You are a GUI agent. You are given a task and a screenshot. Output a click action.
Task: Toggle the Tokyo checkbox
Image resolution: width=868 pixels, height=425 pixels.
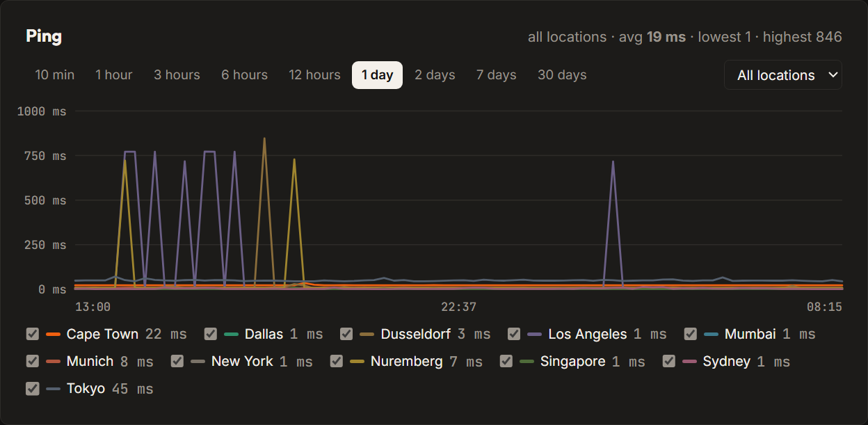tap(32, 388)
